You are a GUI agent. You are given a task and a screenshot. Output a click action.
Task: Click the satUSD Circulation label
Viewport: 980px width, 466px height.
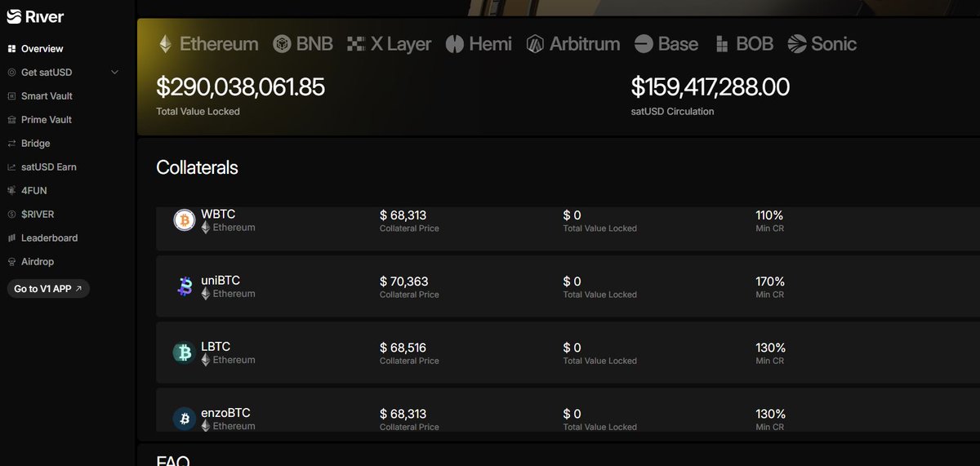(673, 111)
